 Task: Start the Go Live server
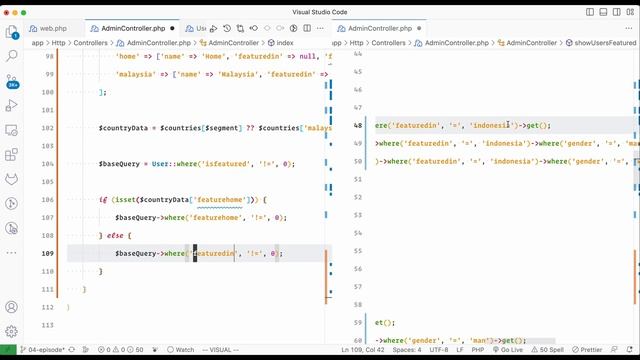508,350
